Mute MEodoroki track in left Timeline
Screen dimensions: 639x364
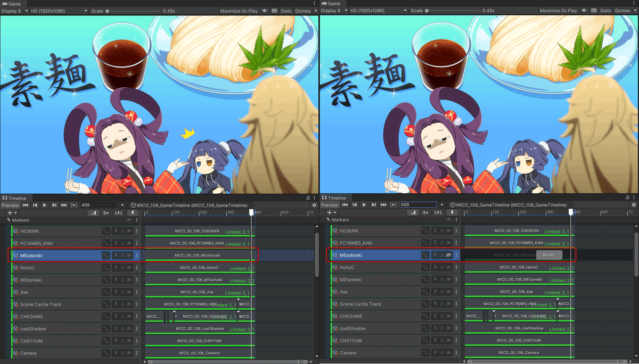pos(129,255)
